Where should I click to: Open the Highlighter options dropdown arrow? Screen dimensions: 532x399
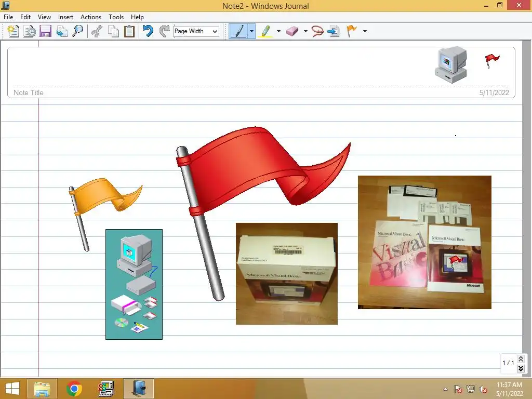(x=278, y=31)
